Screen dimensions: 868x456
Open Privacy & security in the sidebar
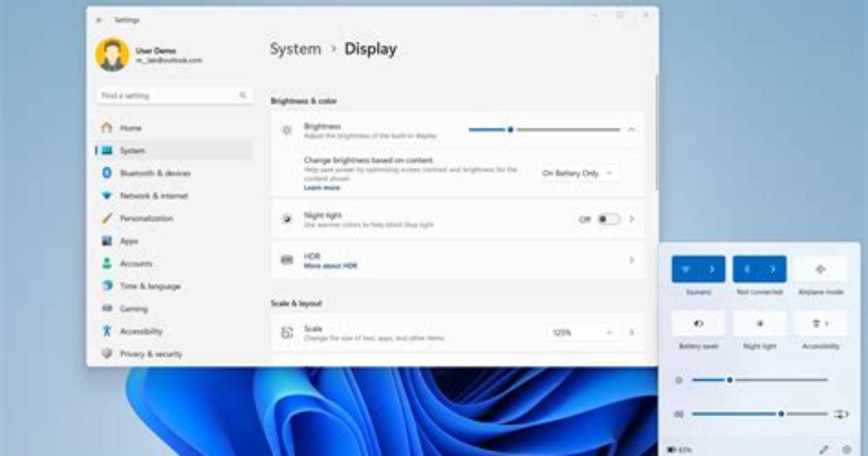174,354
